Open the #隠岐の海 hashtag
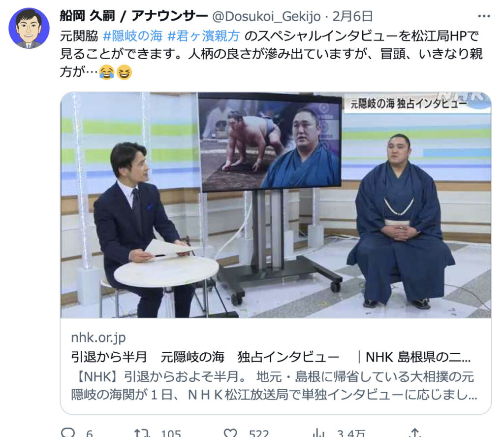Viewport: 504px width, 437px height. (x=132, y=36)
